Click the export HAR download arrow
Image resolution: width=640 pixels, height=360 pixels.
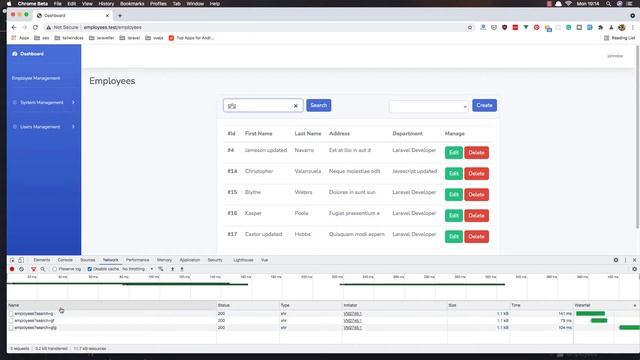(x=182, y=269)
